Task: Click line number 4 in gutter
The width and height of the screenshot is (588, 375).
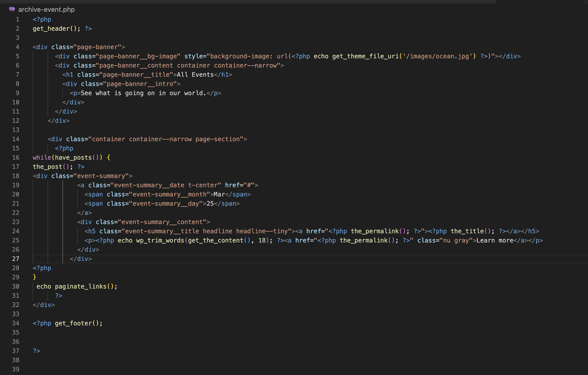Action: pos(17,47)
